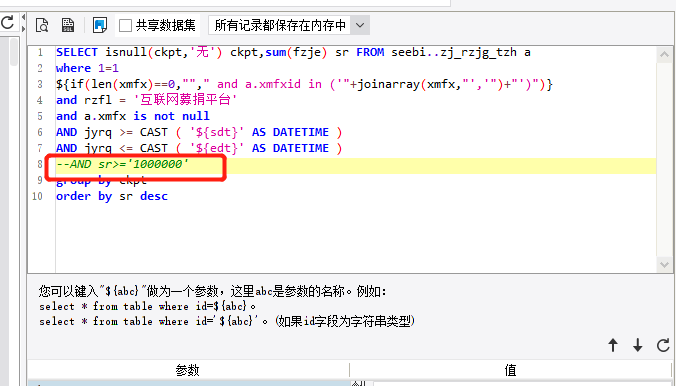Click the 'order by sr desc' line
This screenshot has height=386, width=676.
coord(112,196)
